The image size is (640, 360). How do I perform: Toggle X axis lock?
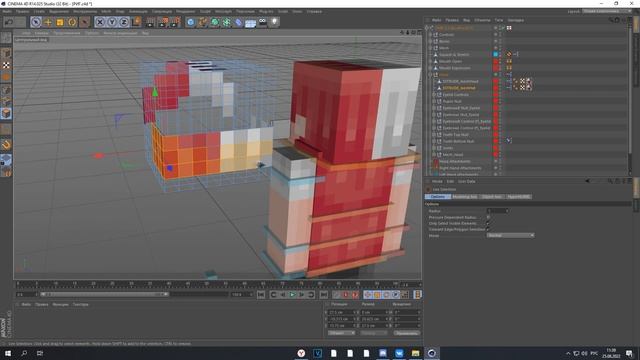[100, 22]
